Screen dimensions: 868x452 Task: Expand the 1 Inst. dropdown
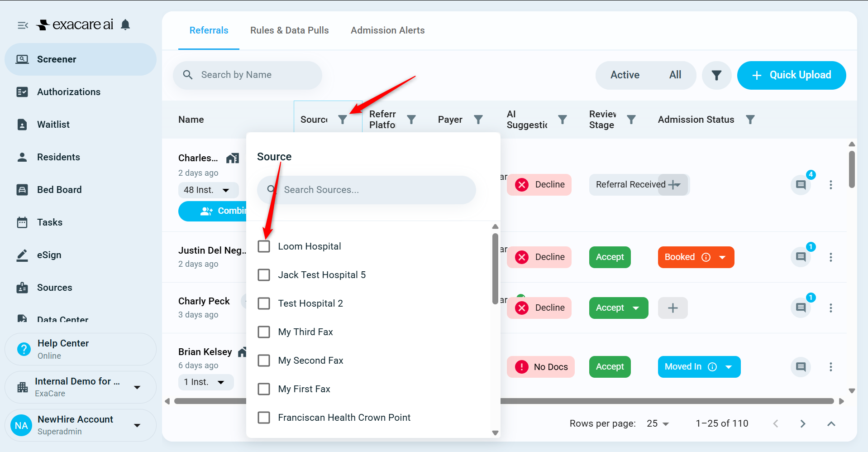[x=206, y=382]
